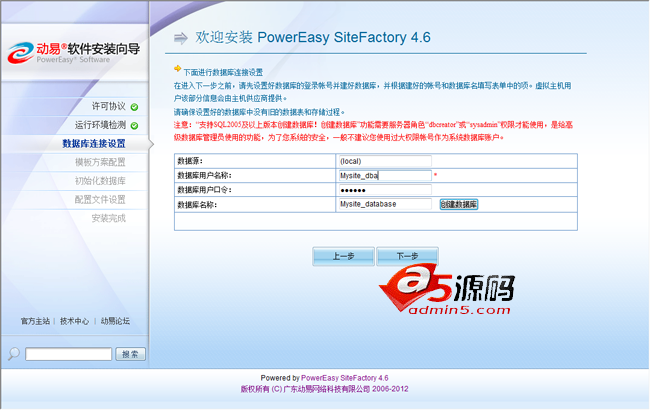
Task: Open the 技术中心 link
Action: [x=74, y=321]
